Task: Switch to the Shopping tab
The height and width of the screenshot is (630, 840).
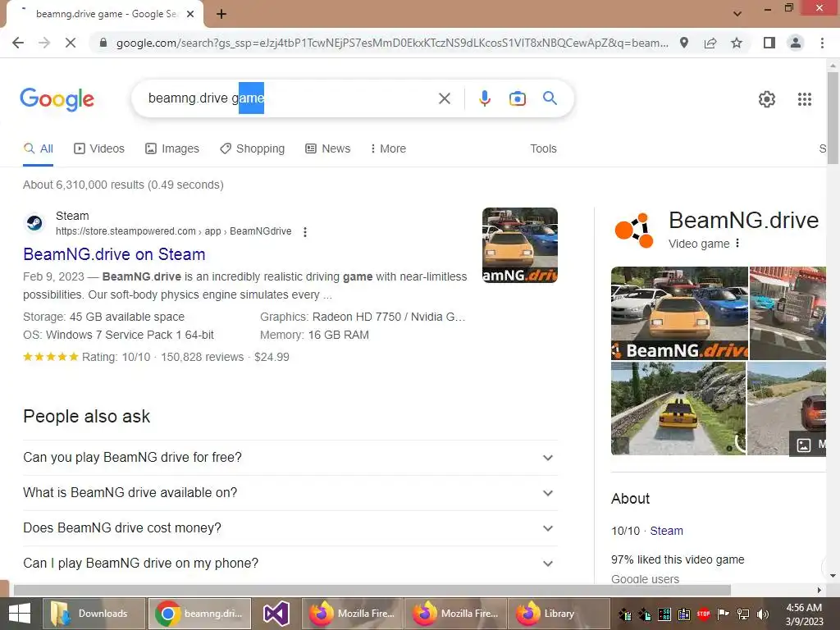Action: tap(253, 149)
